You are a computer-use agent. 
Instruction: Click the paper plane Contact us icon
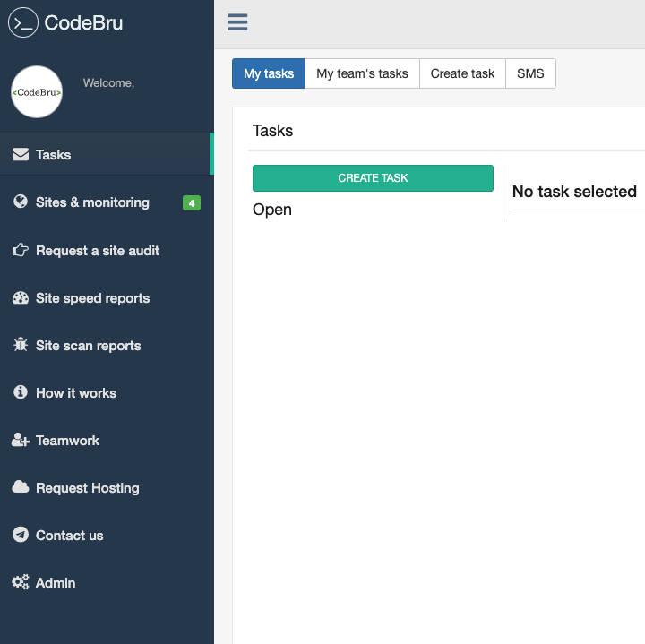[x=21, y=536]
